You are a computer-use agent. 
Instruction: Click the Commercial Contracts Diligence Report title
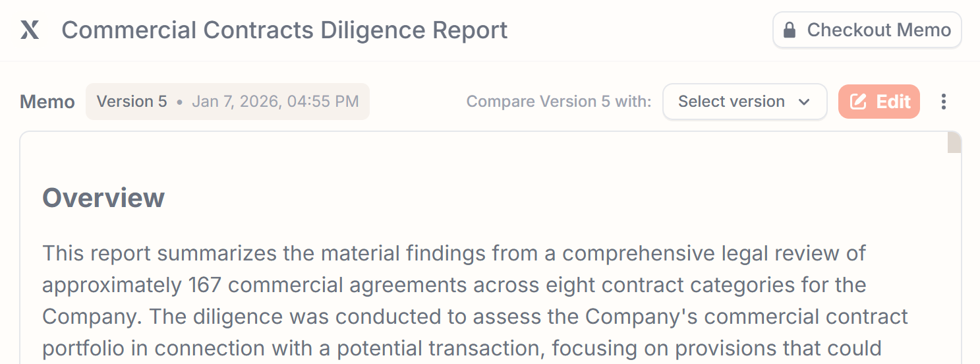284,30
